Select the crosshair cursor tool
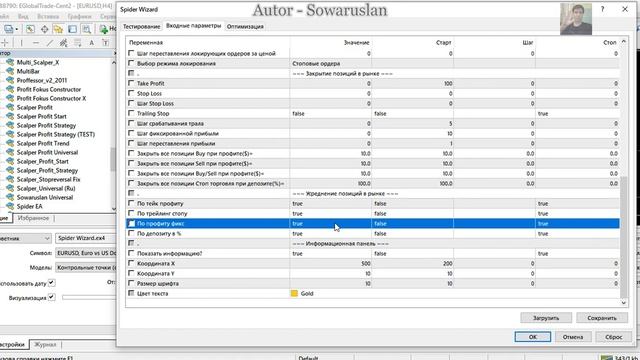The width and height of the screenshot is (640, 360). (5, 42)
